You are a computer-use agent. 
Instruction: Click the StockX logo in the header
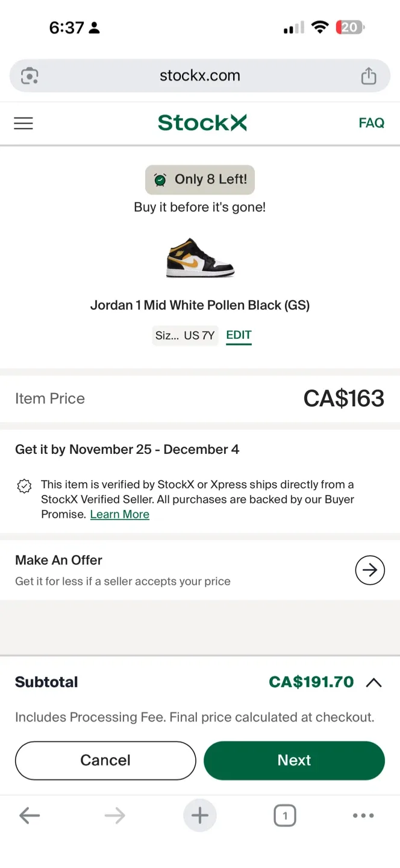pyautogui.click(x=202, y=122)
